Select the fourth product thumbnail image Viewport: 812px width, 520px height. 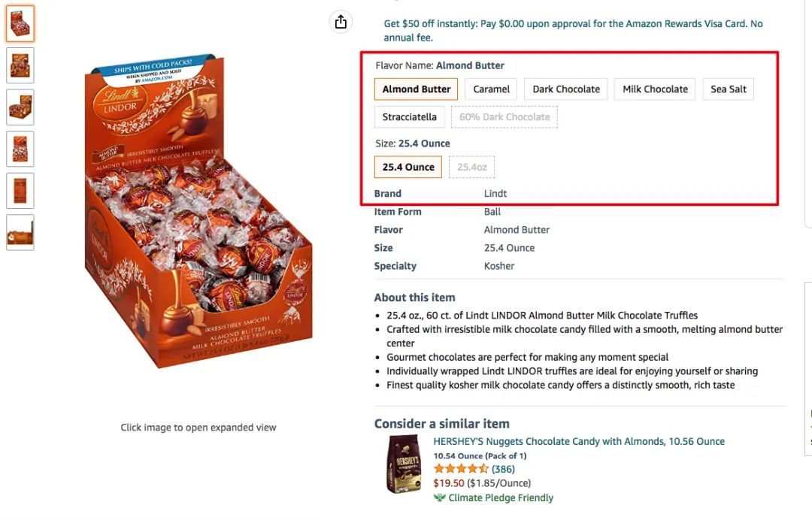20,149
